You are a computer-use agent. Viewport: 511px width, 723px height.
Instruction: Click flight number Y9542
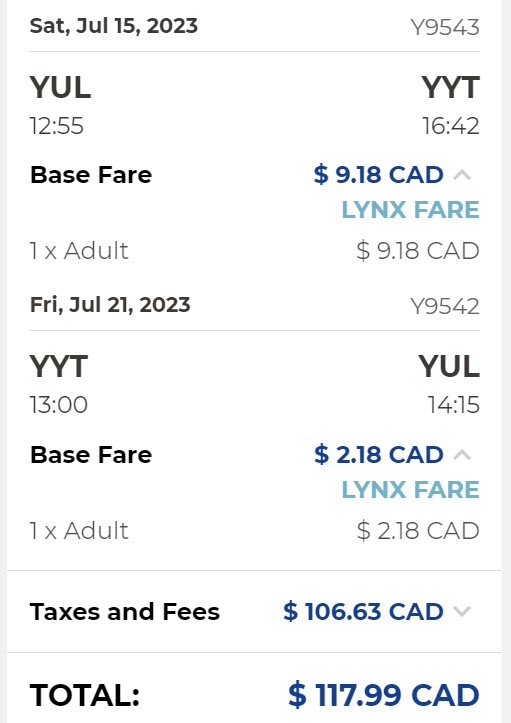tap(445, 306)
